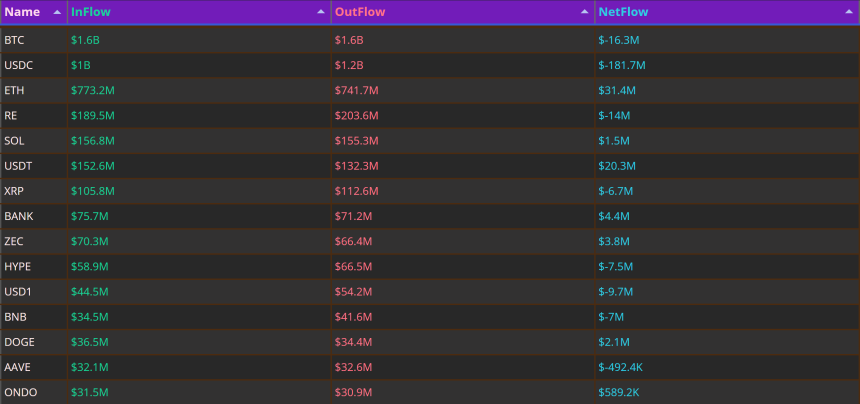Image resolution: width=860 pixels, height=404 pixels.
Task: Click the NetFlow column sort arrow
Action: tap(848, 12)
